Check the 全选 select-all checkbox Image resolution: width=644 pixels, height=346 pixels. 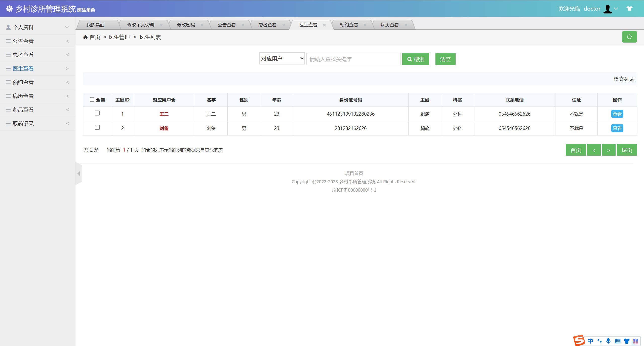(x=92, y=99)
